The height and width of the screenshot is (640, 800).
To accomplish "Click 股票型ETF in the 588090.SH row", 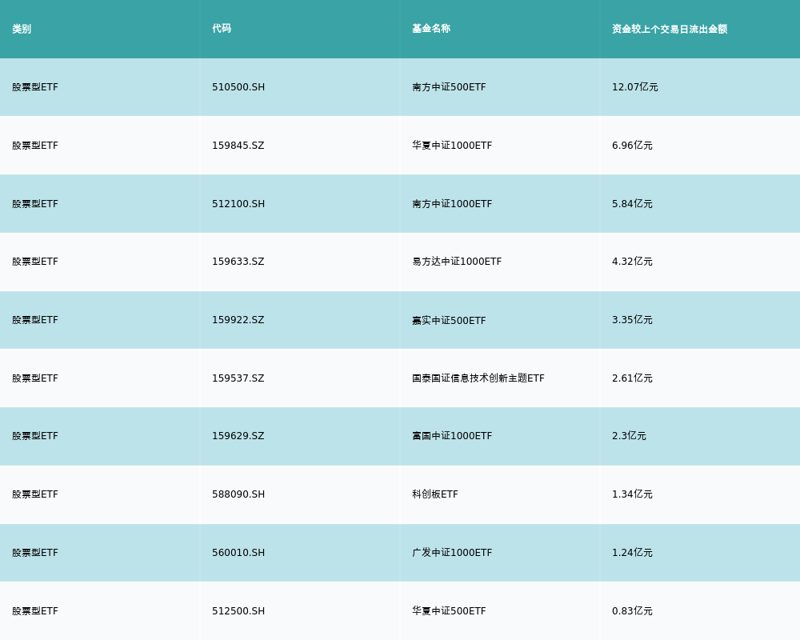I will (35, 494).
